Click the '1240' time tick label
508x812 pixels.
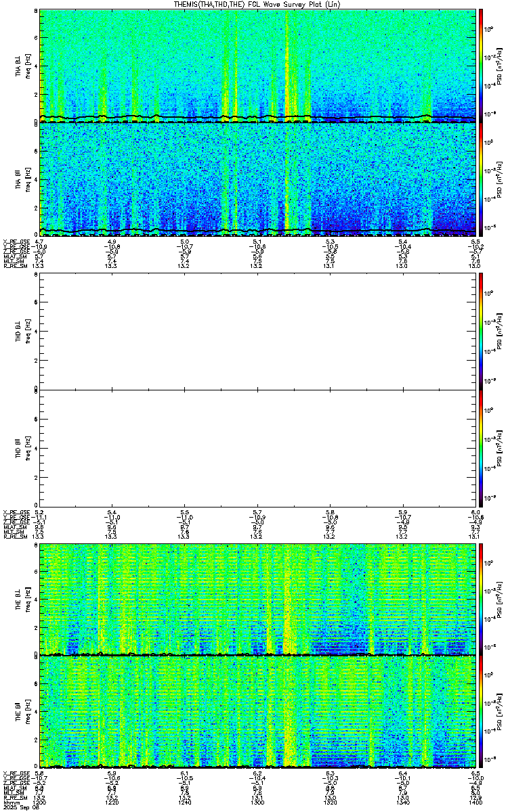(184, 801)
